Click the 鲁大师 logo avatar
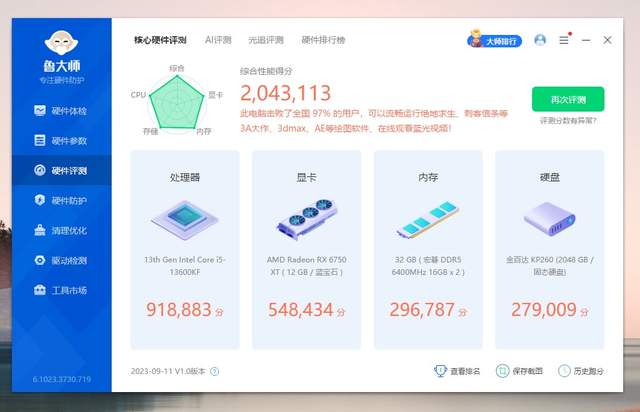Viewport: 640px width, 412px height. point(61,42)
